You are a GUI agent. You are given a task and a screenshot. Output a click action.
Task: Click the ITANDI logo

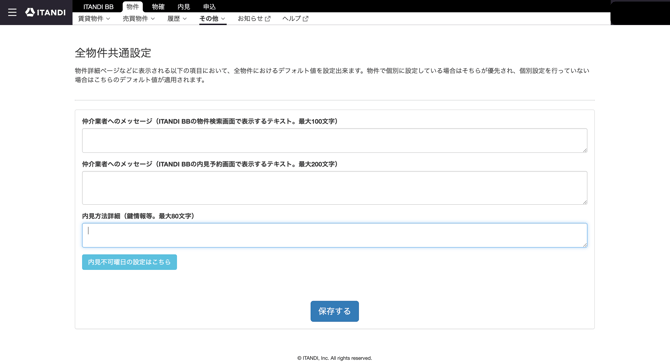45,12
